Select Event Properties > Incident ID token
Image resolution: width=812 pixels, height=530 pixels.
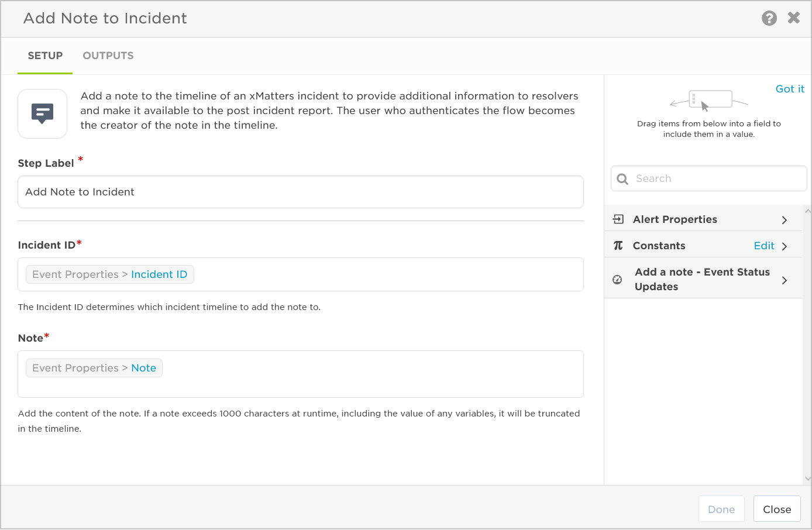tap(110, 274)
